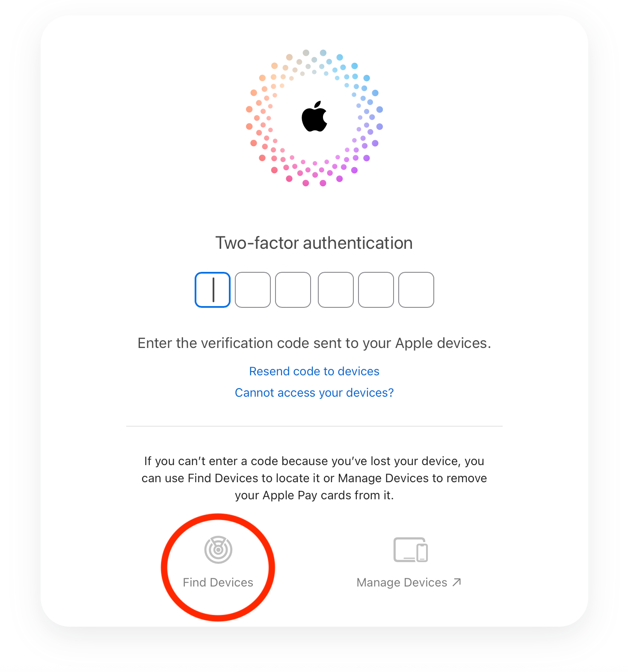Click the Manage Devices laptop-and-phone icon
628x672 pixels.
[x=410, y=550]
